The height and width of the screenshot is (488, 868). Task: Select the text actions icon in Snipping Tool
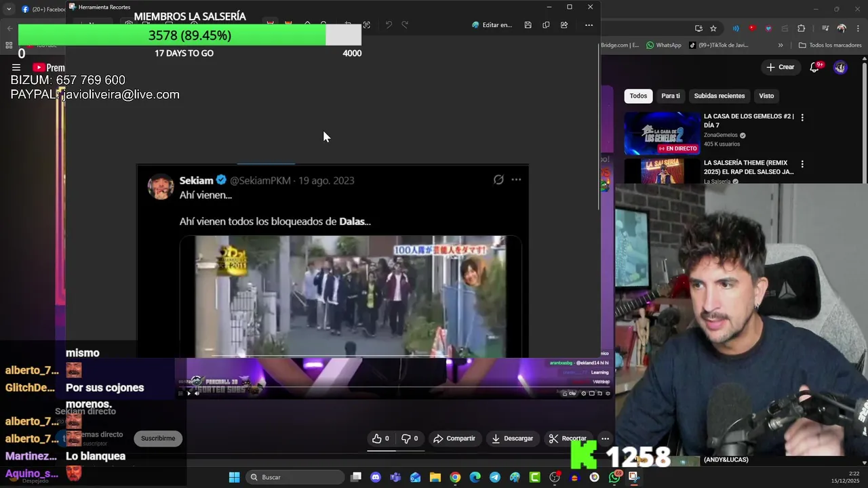pyautogui.click(x=367, y=25)
